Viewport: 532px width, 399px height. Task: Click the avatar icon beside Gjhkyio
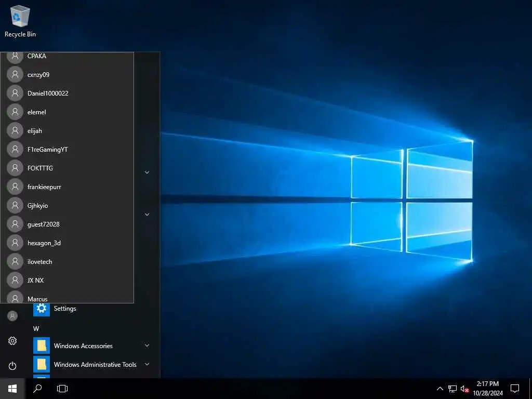click(x=15, y=205)
